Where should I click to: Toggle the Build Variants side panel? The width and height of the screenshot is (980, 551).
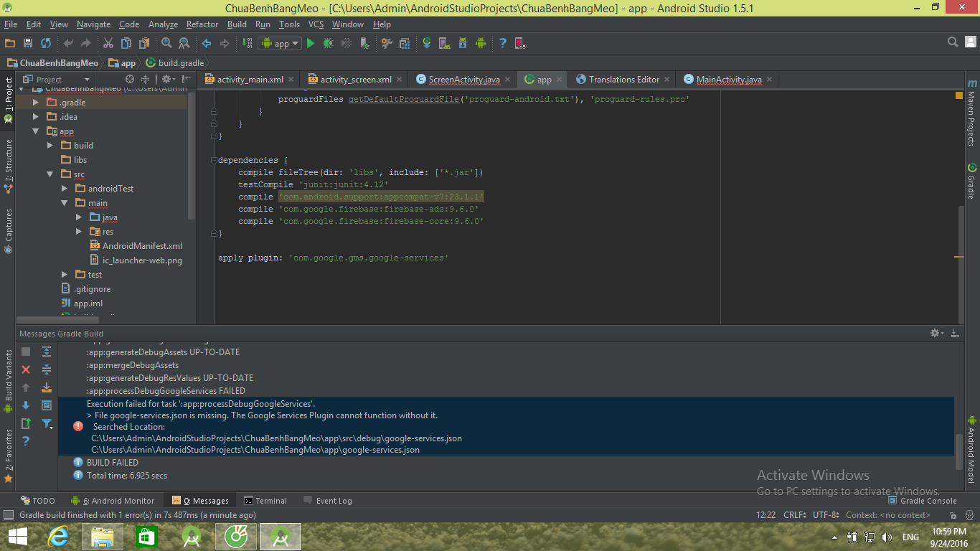(9, 375)
